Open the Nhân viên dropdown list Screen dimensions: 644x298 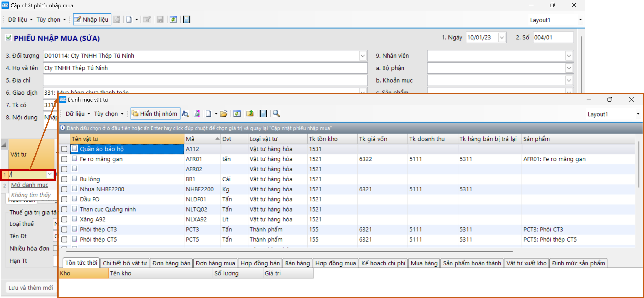tap(569, 56)
